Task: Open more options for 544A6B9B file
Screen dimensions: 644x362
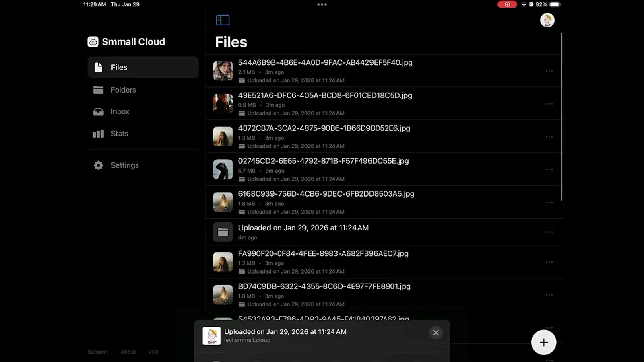Action: point(549,71)
